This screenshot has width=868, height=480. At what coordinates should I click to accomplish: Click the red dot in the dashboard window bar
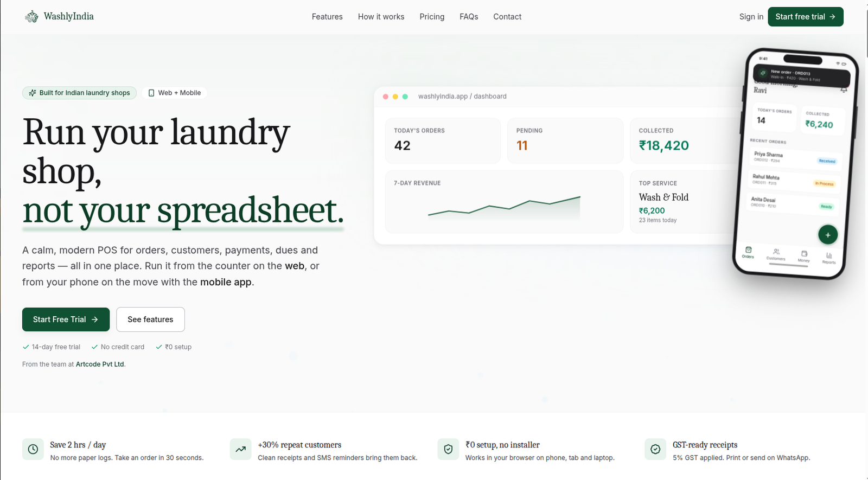pos(386,97)
